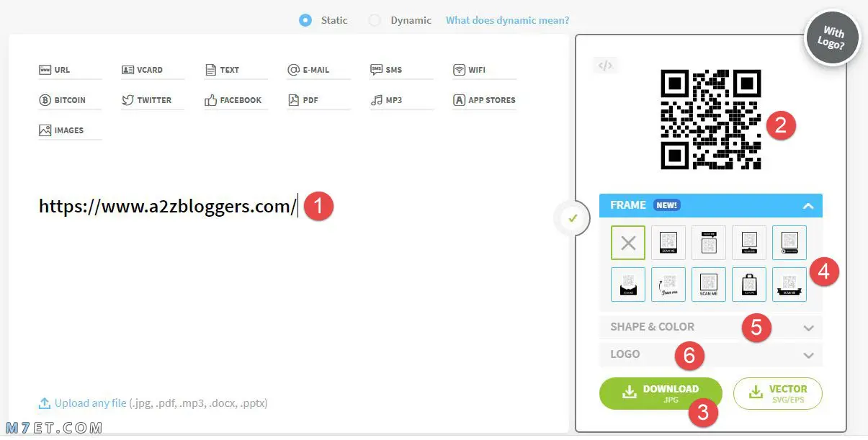868x440 pixels.
Task: Pick the WIFI QR code option
Action: [470, 70]
